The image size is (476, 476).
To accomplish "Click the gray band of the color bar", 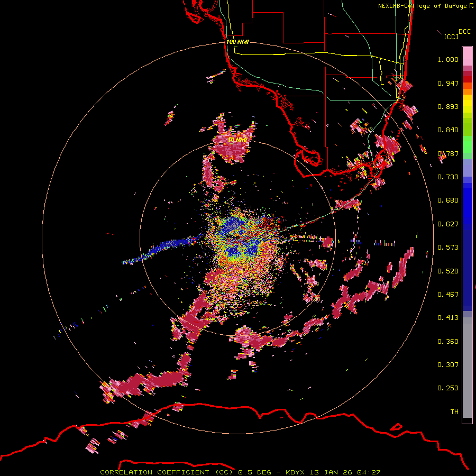I will (x=467, y=368).
